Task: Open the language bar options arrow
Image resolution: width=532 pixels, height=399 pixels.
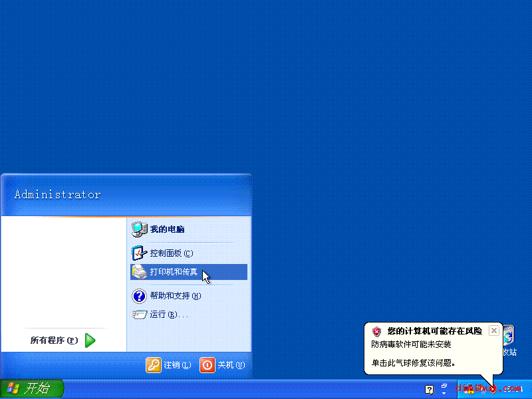Action: (444, 394)
